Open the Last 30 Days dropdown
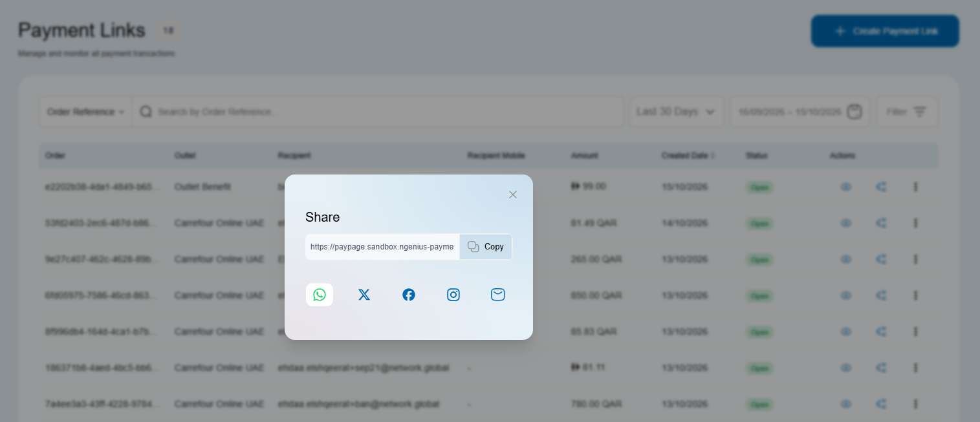The image size is (980, 422). click(677, 112)
